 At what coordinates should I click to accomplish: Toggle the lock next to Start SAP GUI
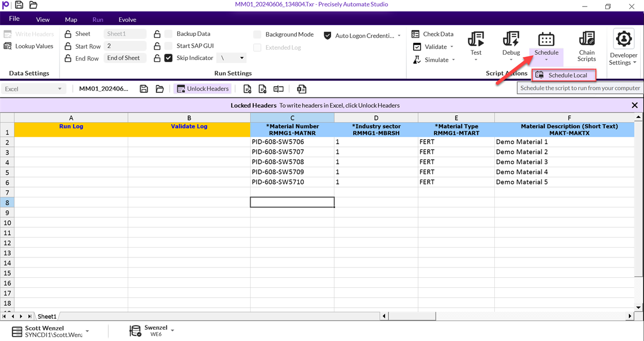point(157,46)
